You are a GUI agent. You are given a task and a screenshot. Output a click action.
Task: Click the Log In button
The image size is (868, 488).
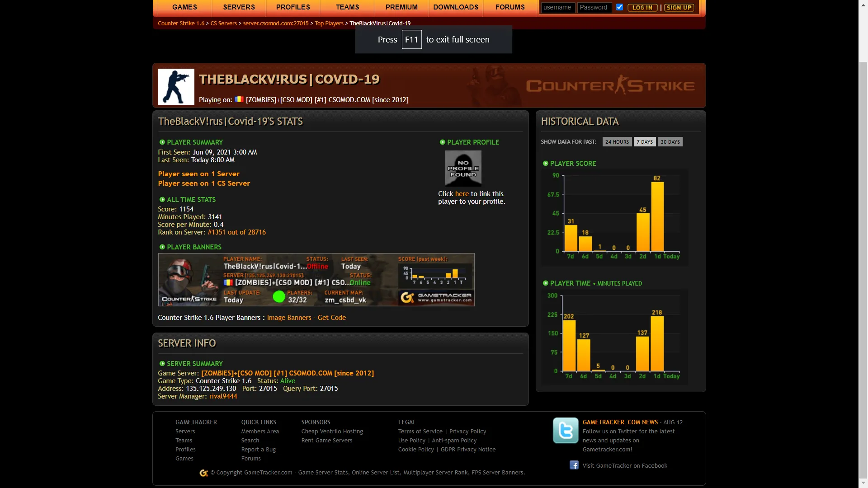coord(642,8)
